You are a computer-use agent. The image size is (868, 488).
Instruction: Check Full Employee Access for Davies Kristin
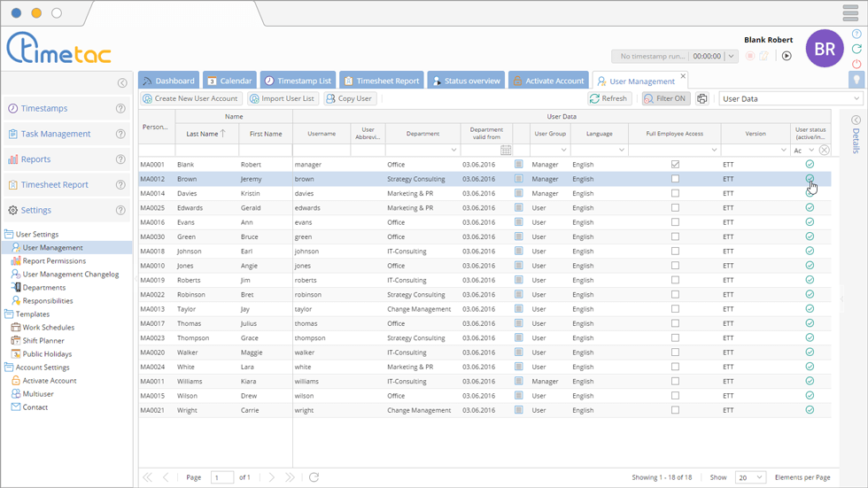tap(675, 193)
